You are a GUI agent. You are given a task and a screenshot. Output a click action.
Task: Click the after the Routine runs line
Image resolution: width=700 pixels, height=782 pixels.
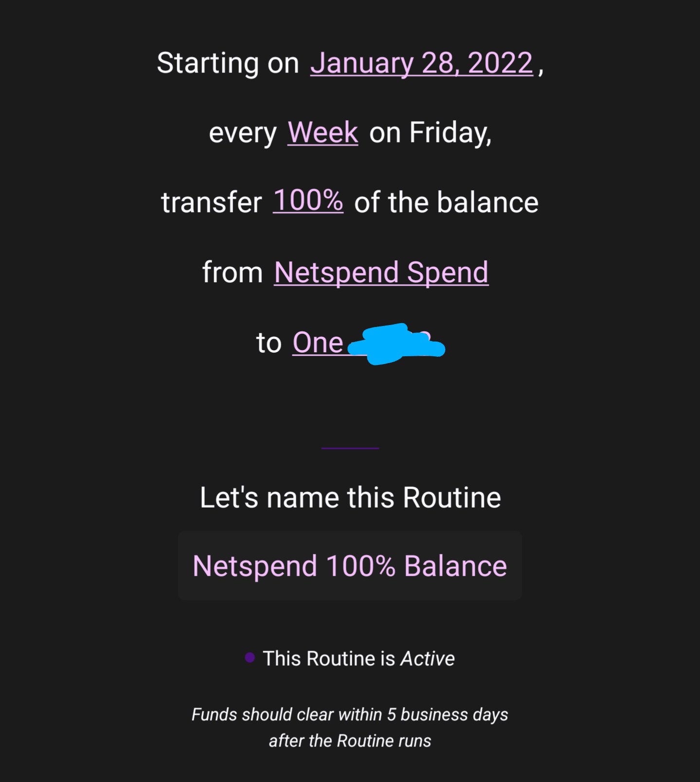pos(350,741)
